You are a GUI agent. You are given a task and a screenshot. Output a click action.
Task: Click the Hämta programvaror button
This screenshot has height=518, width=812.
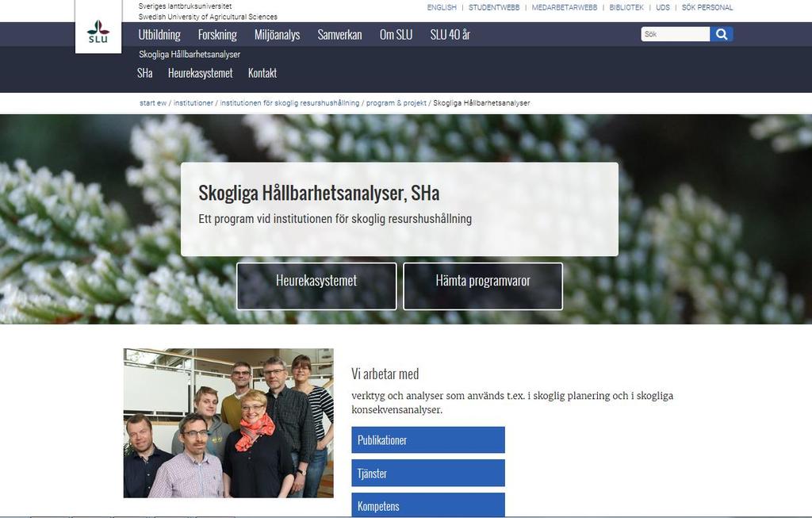[x=483, y=286]
